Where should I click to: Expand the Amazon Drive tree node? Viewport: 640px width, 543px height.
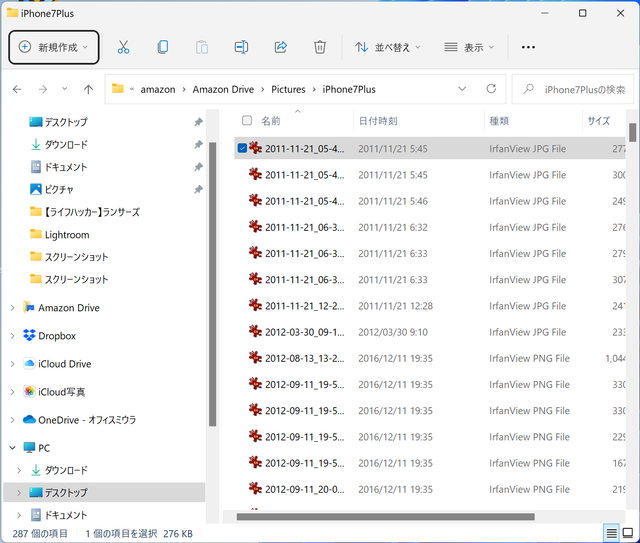(x=12, y=308)
